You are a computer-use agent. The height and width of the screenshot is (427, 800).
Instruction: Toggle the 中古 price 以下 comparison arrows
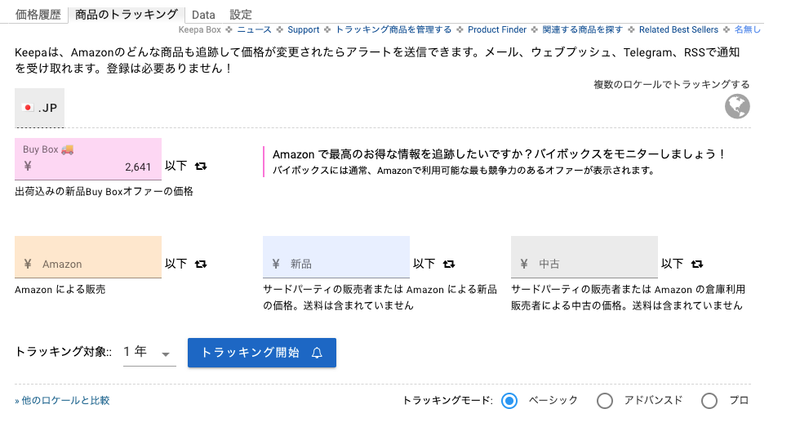(x=696, y=264)
